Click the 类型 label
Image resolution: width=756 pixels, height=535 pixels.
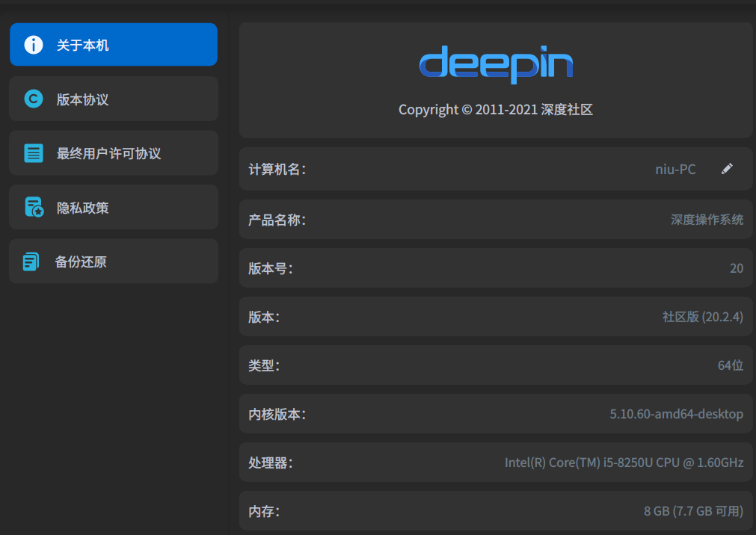(x=264, y=366)
